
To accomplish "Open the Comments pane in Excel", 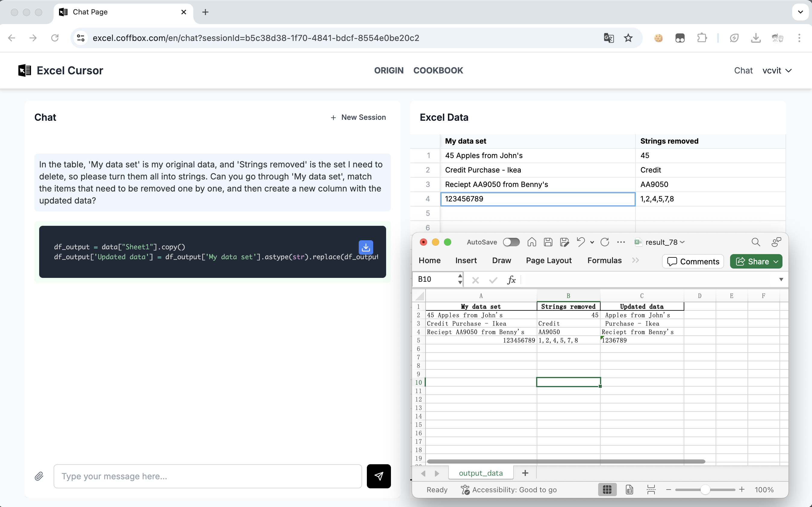I will click(x=693, y=262).
